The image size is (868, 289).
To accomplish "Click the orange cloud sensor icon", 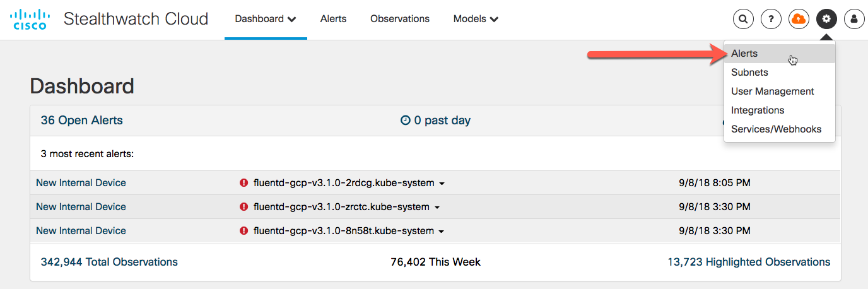I will 799,19.
